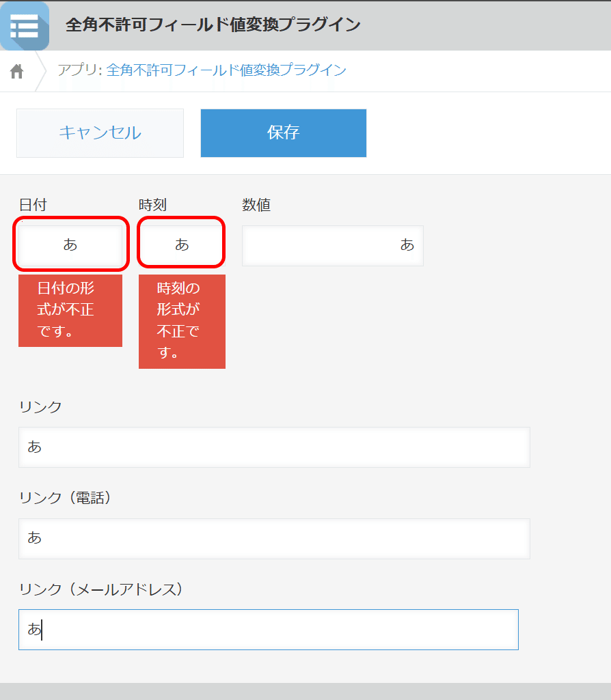
Task: Cancel editing with the キャンセル button
Action: [100, 132]
